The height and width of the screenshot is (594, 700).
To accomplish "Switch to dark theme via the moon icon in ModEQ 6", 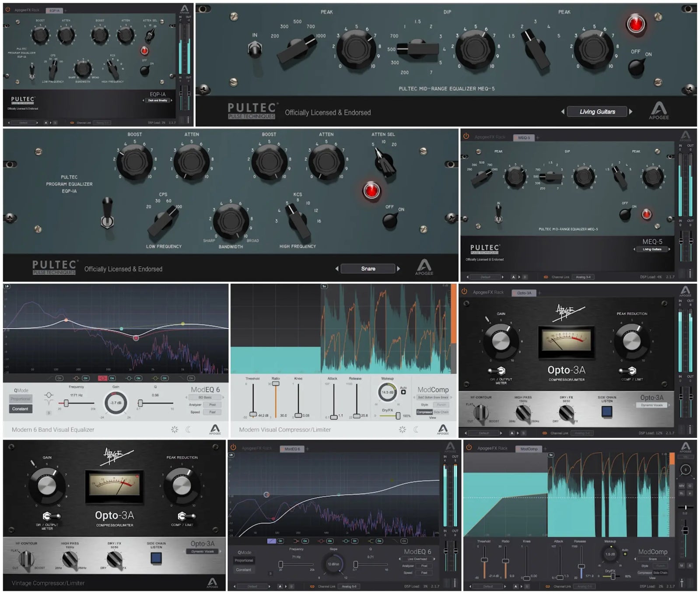I will [x=189, y=429].
